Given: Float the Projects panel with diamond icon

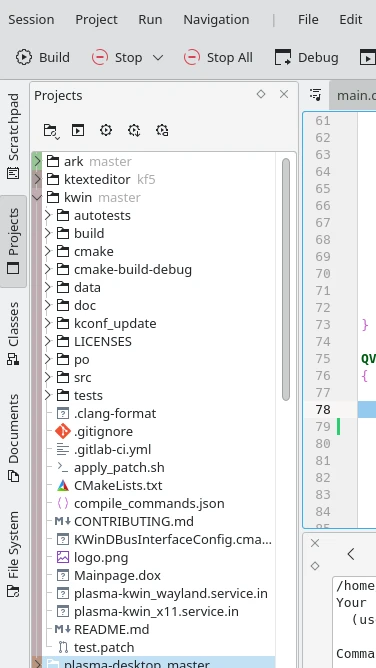Looking at the screenshot, I should pos(261,94).
